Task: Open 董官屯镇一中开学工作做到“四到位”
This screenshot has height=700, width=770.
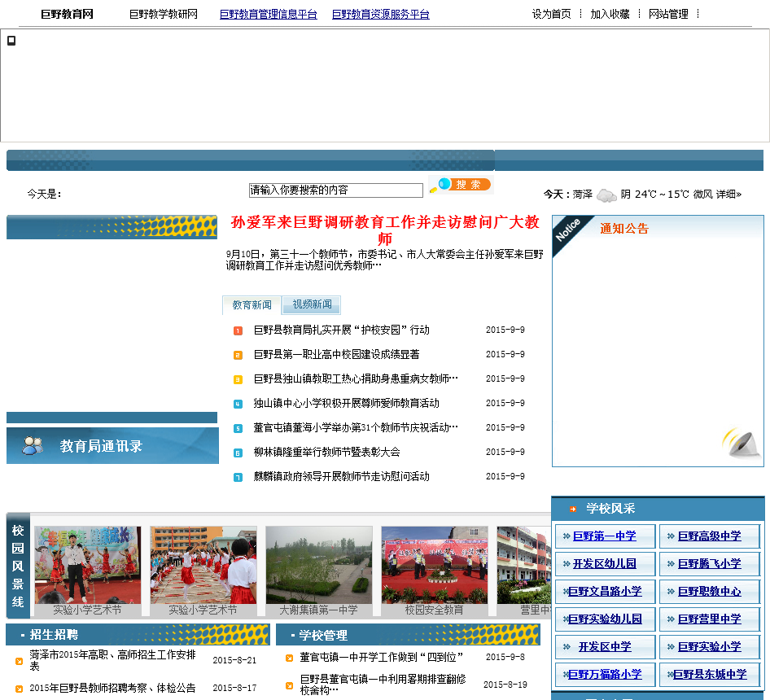Action: (x=382, y=657)
